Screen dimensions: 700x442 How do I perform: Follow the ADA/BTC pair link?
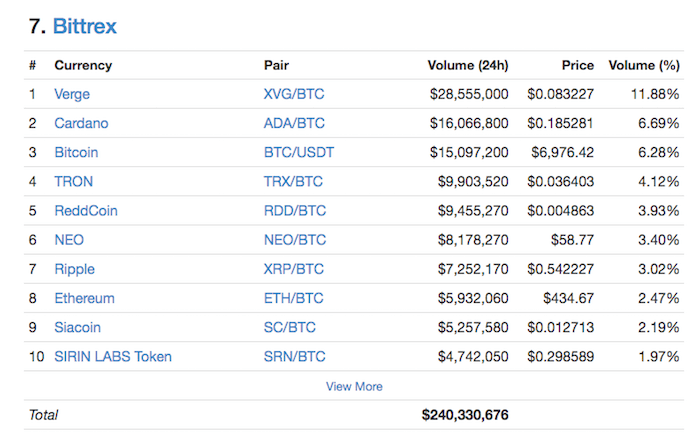point(294,123)
